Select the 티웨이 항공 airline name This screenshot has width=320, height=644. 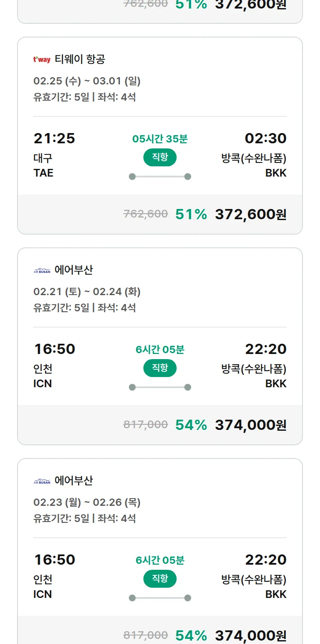pyautogui.click(x=80, y=59)
